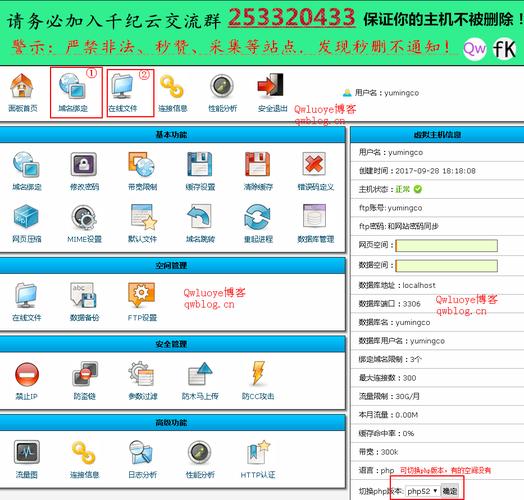Open the 默认文件 star icon
The width and height of the screenshot is (524, 500).
pyautogui.click(x=143, y=217)
